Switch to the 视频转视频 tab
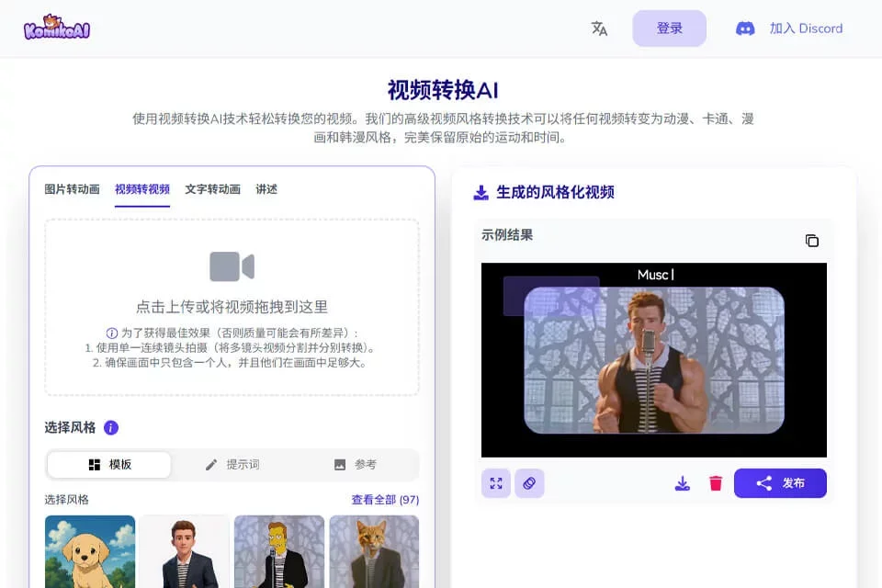 pyautogui.click(x=142, y=189)
